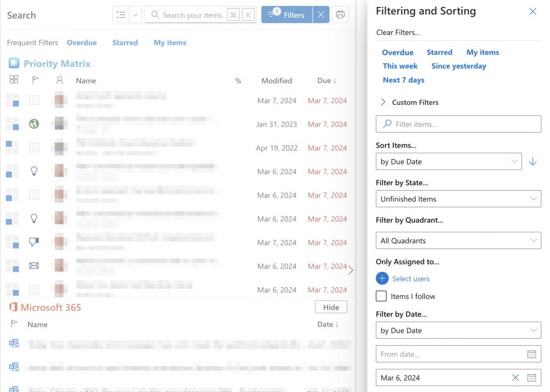Screen dimensions: 550x392
Task: Select the My items filter tab
Action: 170,42
